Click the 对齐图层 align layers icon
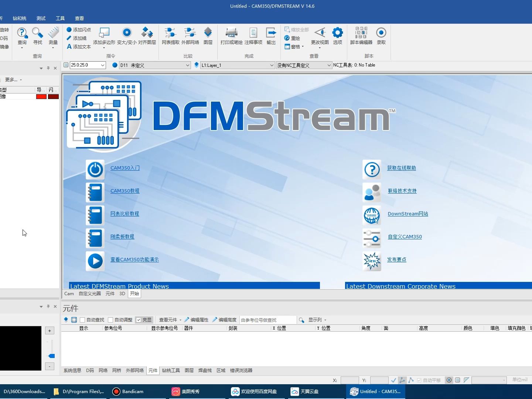 point(147,33)
